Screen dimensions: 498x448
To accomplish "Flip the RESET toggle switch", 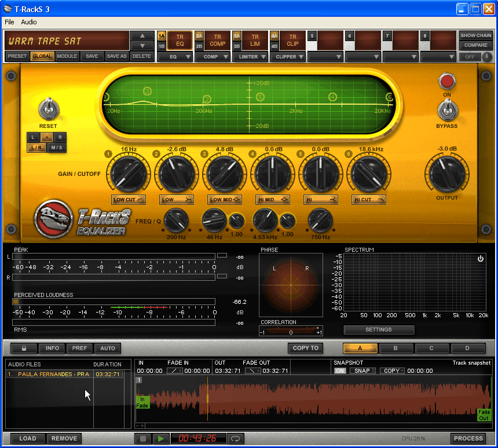I will coord(49,109).
